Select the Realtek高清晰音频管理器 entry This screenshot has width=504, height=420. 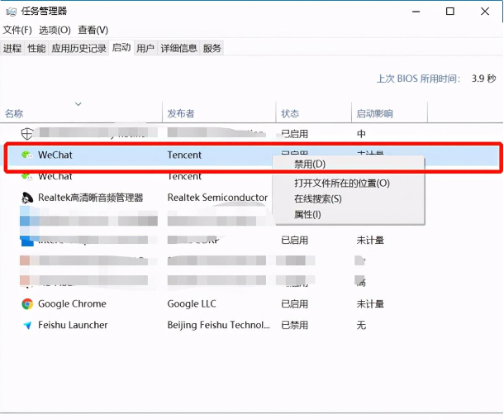[91, 198]
